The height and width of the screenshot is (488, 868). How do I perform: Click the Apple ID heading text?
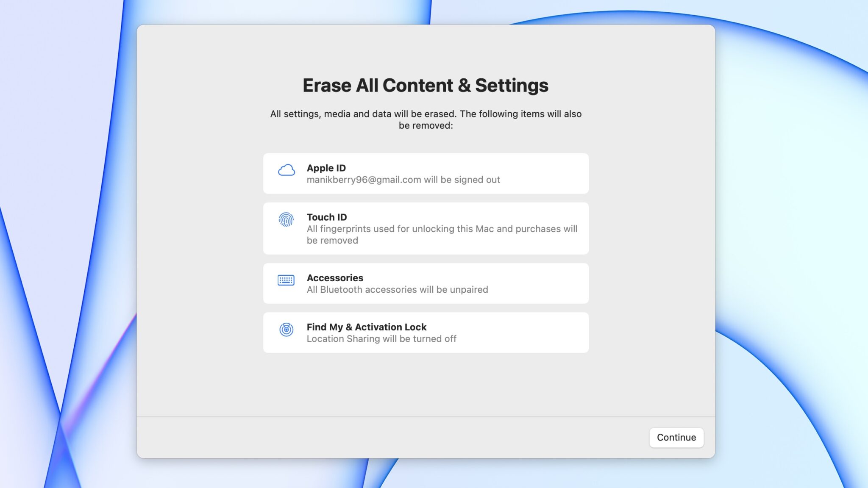click(326, 168)
